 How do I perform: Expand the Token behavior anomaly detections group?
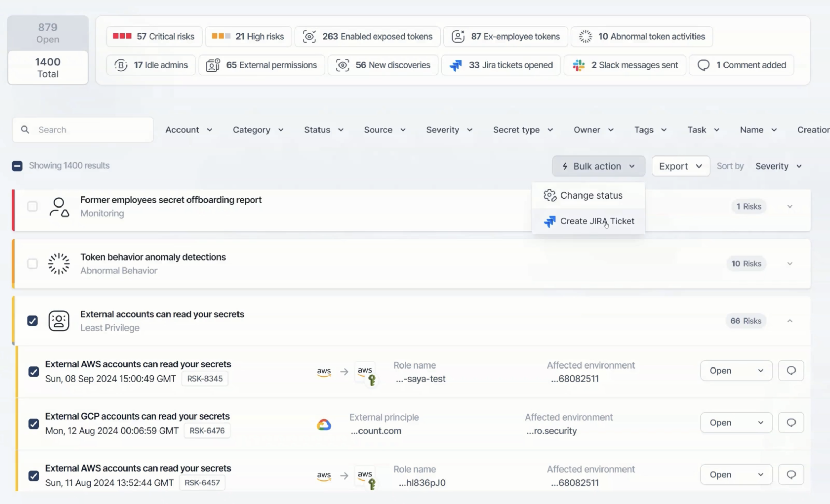790,264
